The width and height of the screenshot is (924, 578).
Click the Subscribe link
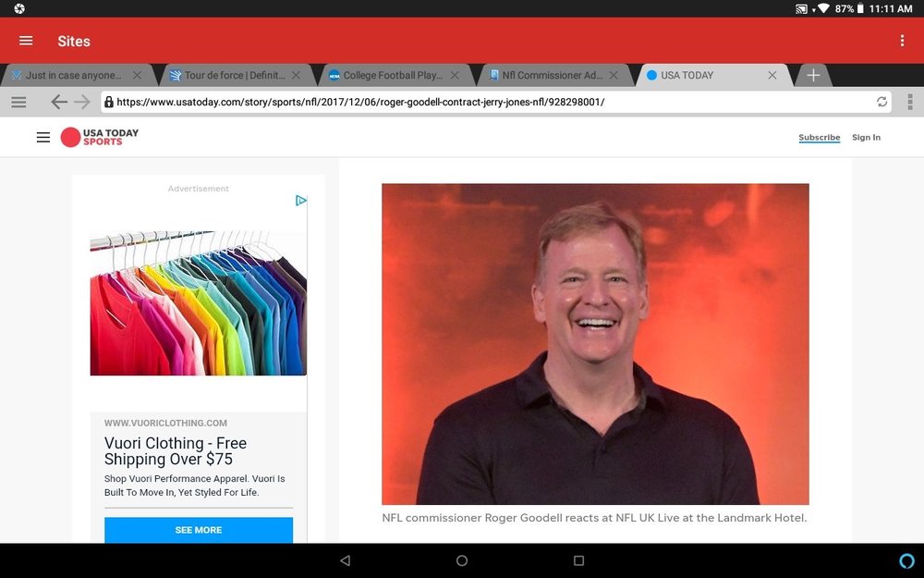819,138
